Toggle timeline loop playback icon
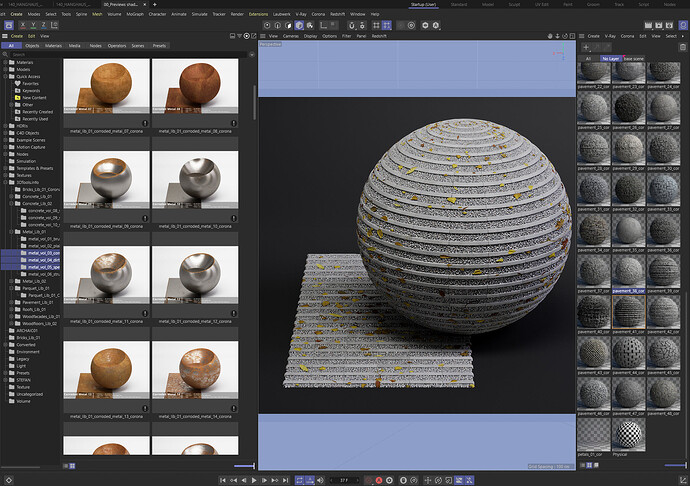The height and width of the screenshot is (486, 690). 299,480
